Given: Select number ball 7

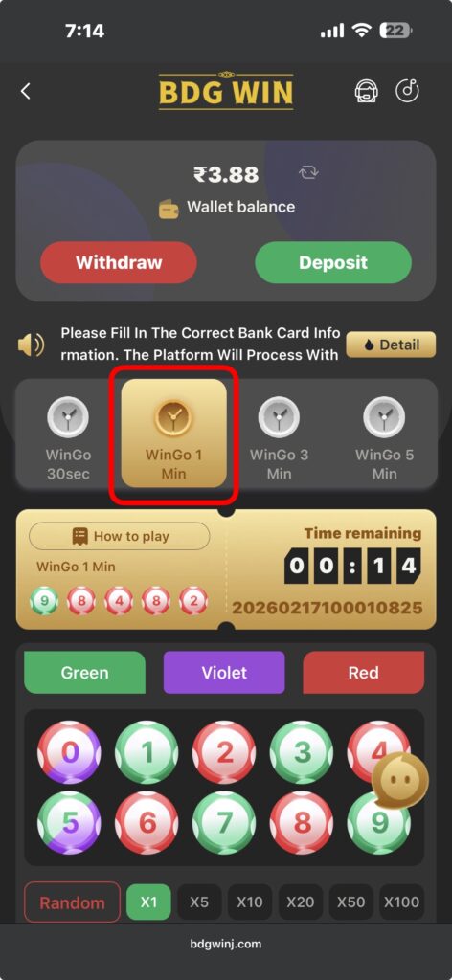Looking at the screenshot, I should [x=224, y=822].
